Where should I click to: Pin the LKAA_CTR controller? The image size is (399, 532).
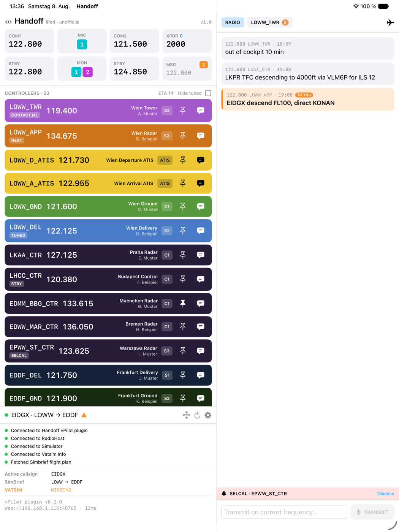tap(183, 255)
